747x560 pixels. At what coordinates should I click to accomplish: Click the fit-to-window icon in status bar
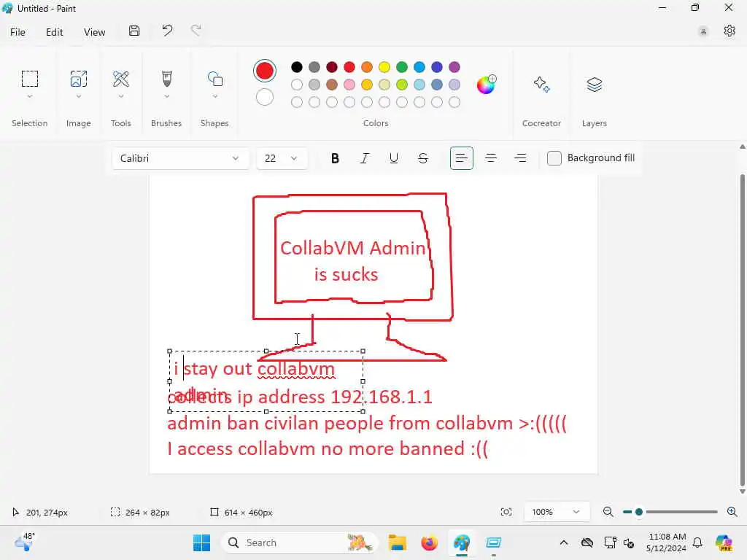(x=506, y=512)
